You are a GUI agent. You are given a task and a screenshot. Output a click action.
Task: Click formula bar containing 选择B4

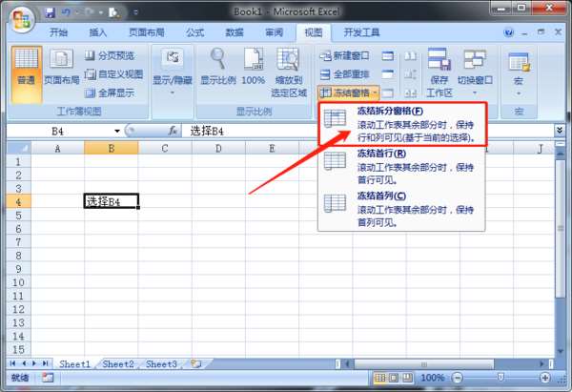coord(368,131)
